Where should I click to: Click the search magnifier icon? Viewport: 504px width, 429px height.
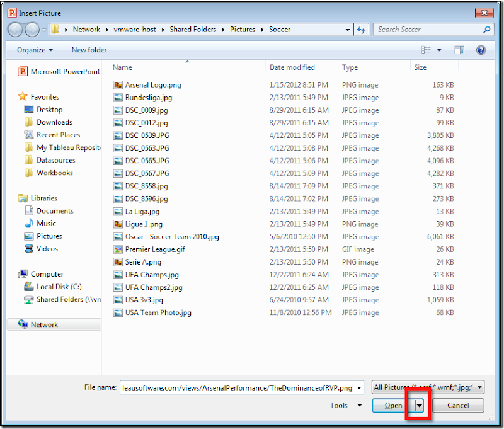486,30
